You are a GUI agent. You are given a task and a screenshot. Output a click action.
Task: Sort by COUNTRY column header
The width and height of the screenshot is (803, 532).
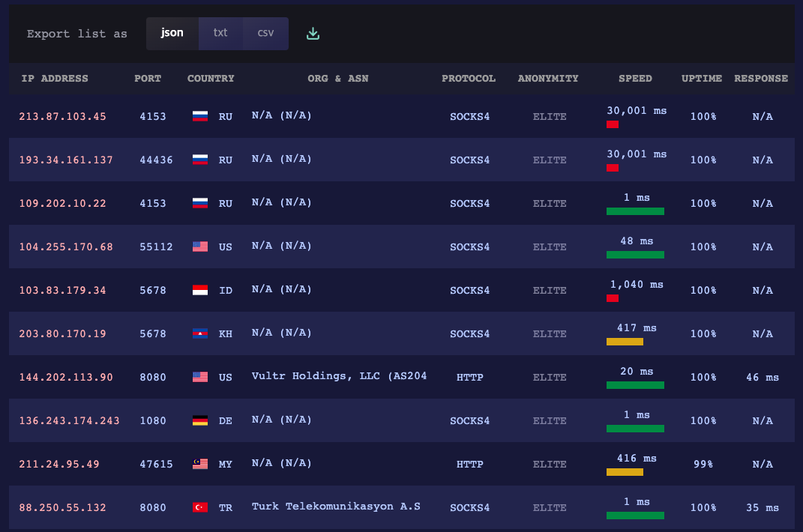(211, 79)
